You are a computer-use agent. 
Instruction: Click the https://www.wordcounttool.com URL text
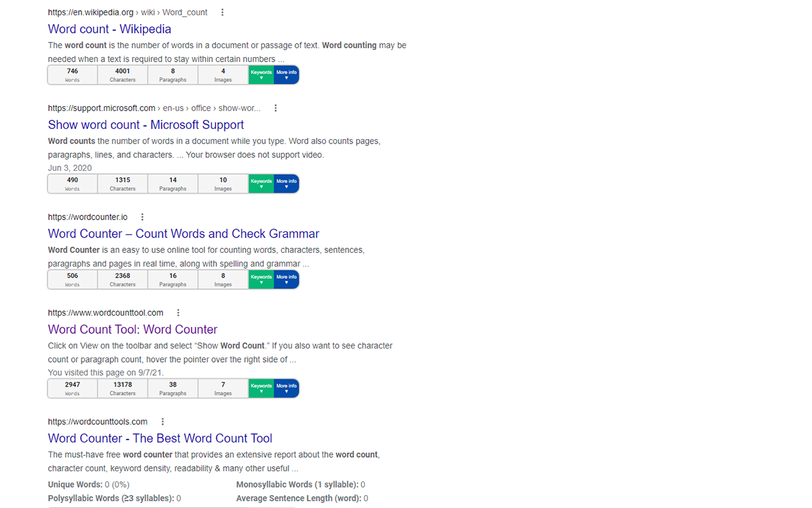pos(106,313)
